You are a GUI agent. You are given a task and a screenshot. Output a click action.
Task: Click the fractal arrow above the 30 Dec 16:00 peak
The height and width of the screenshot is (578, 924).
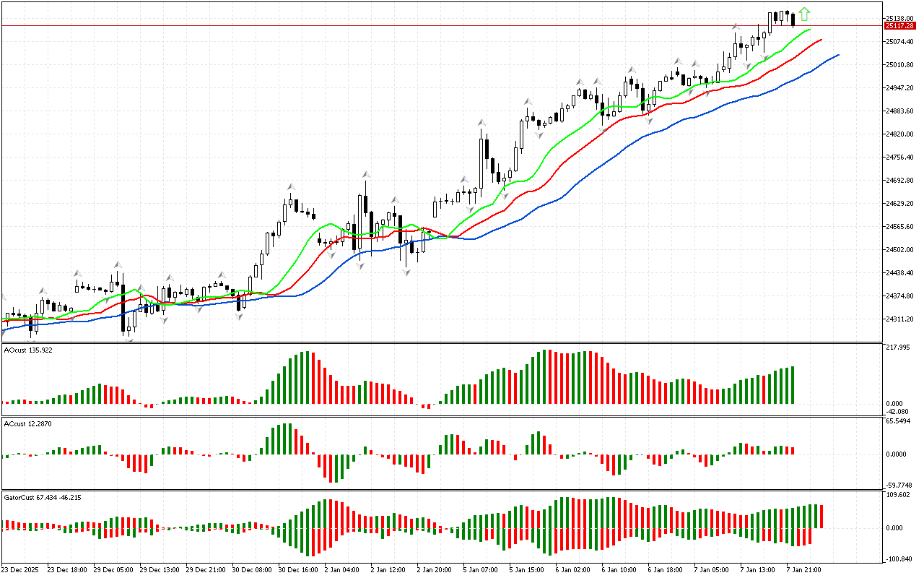[291, 186]
